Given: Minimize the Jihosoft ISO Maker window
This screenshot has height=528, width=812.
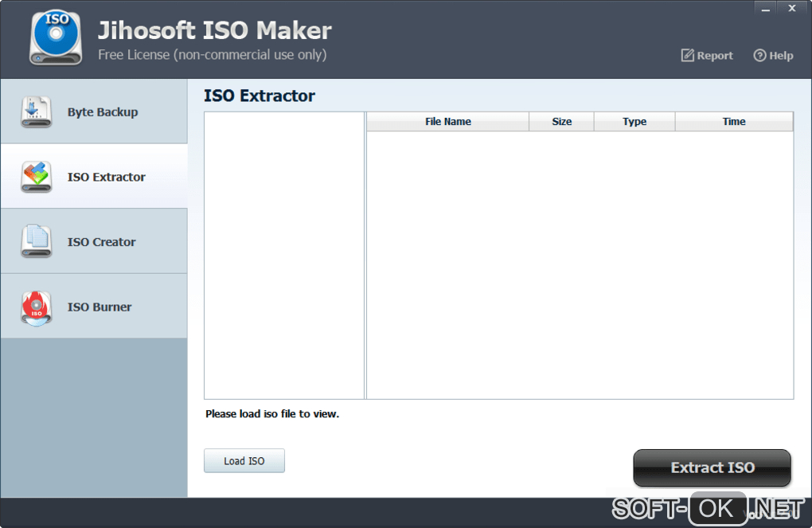Looking at the screenshot, I should click(765, 8).
